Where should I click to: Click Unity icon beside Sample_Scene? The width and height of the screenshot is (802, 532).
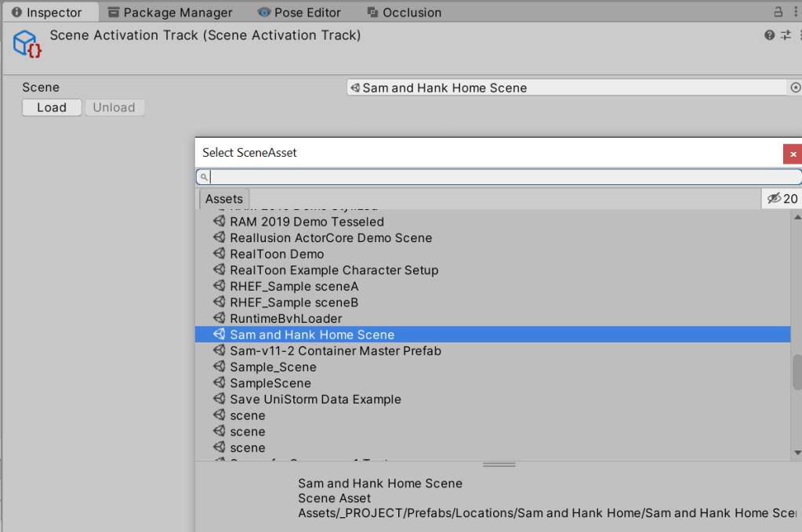pyautogui.click(x=220, y=367)
